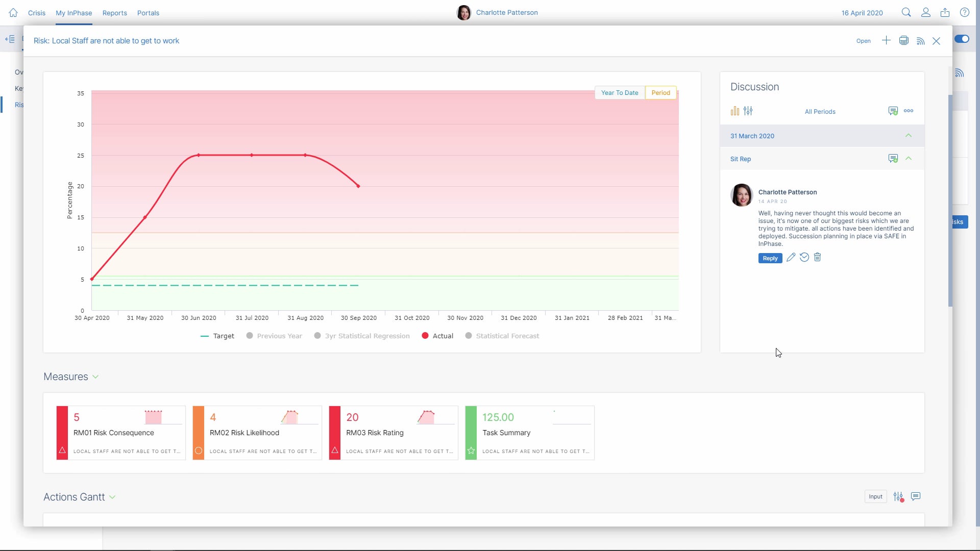Collapse the 31 March 2020 section
This screenshot has width=980, height=551.
(909, 136)
